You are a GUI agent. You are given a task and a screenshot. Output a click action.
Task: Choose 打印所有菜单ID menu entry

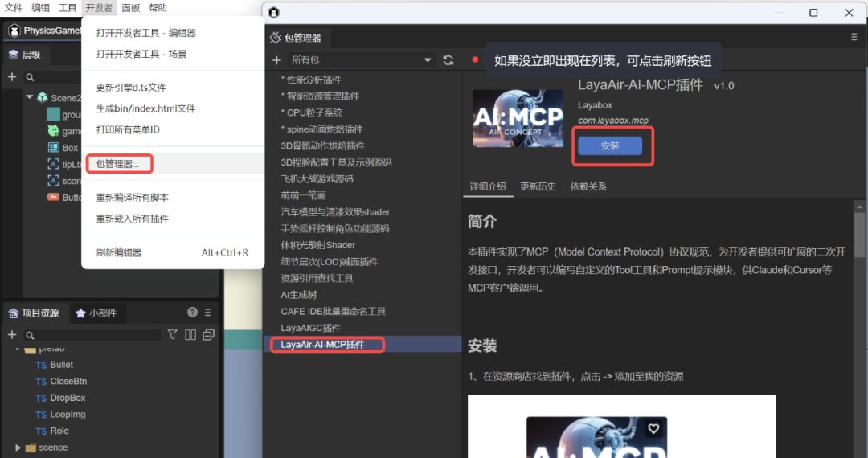(173, 129)
